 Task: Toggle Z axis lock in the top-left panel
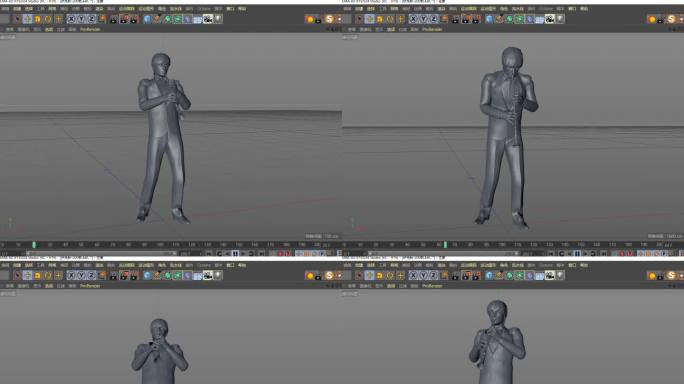(x=92, y=19)
